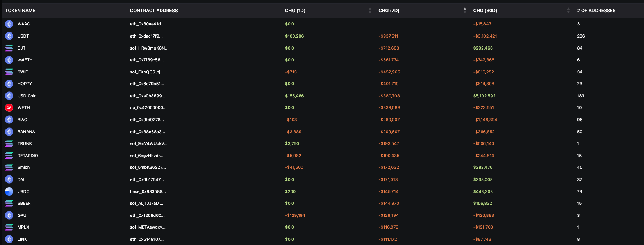Open the WAAC token name

(24, 24)
